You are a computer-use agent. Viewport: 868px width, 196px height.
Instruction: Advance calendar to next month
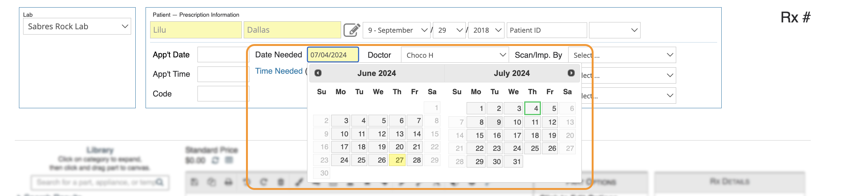(x=571, y=73)
